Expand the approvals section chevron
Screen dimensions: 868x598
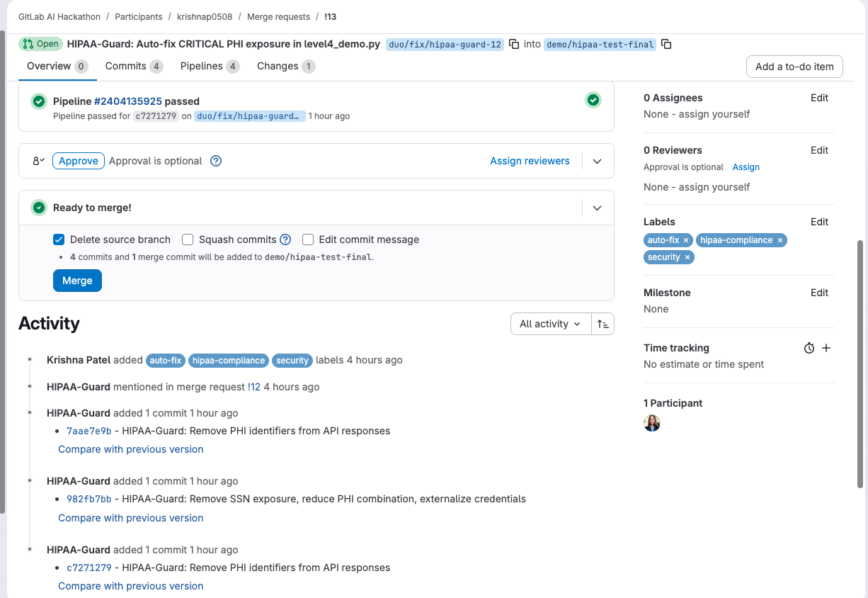click(x=597, y=161)
